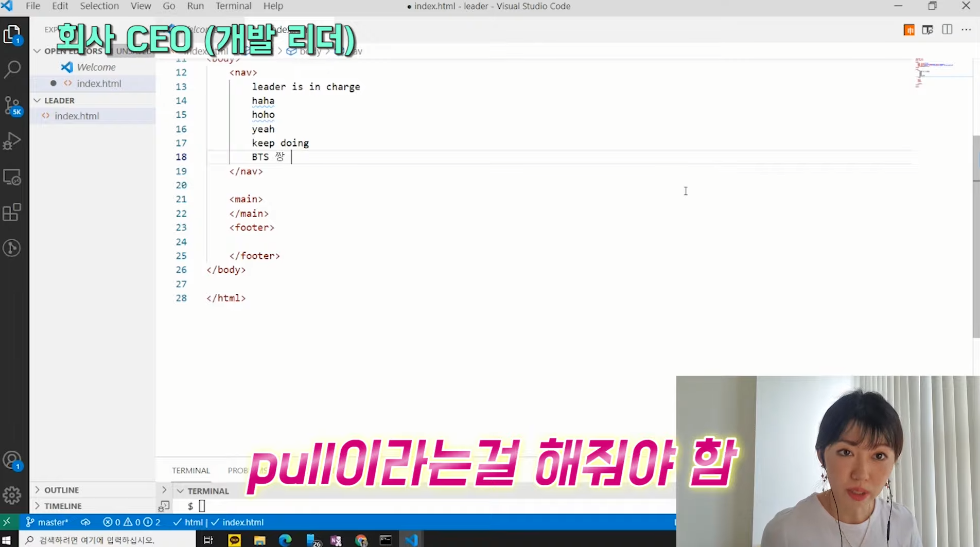The width and height of the screenshot is (980, 547).
Task: Open the Edit menu
Action: click(60, 6)
